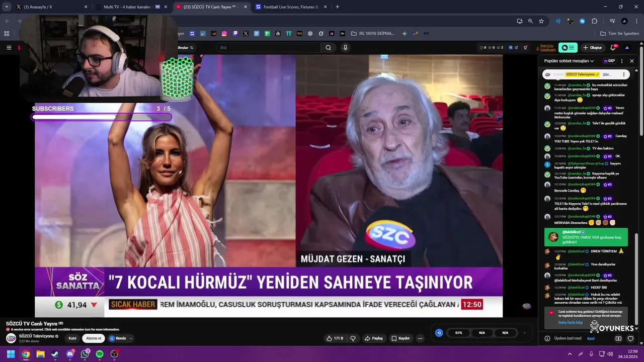Click the pinned SÖZCÜ Televizyonu chat message
The image size is (644, 362).
(586, 74)
